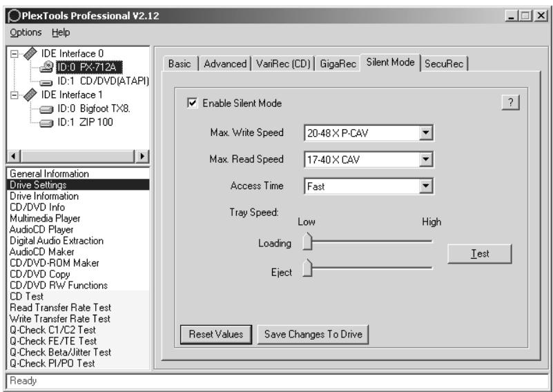
Task: Open the Max. Read Speed dropdown
Action: (x=426, y=159)
